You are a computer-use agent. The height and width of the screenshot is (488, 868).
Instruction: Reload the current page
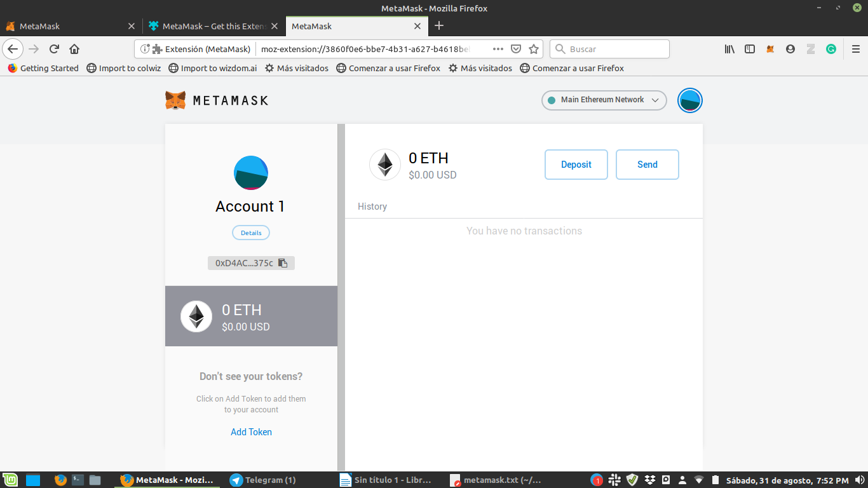pos(54,49)
